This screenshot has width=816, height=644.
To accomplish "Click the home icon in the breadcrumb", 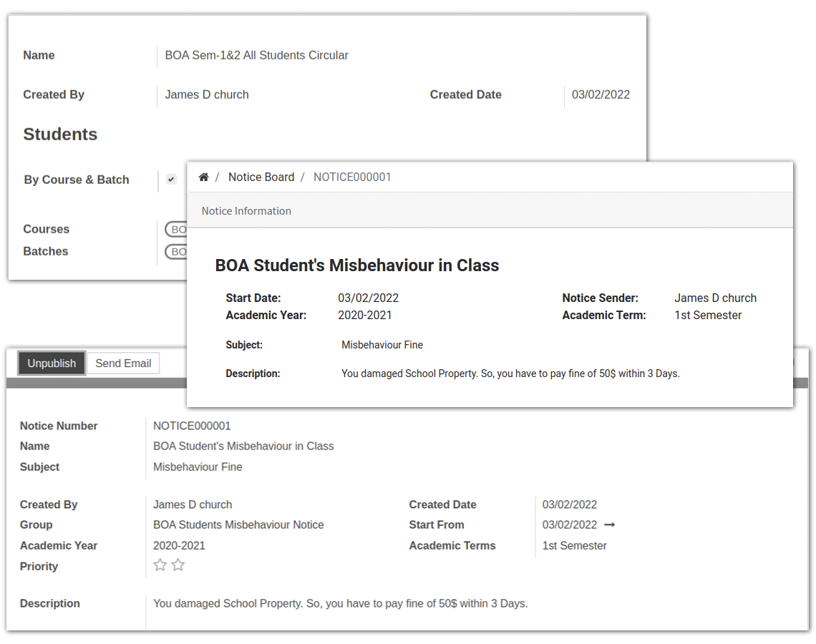I will click(203, 177).
